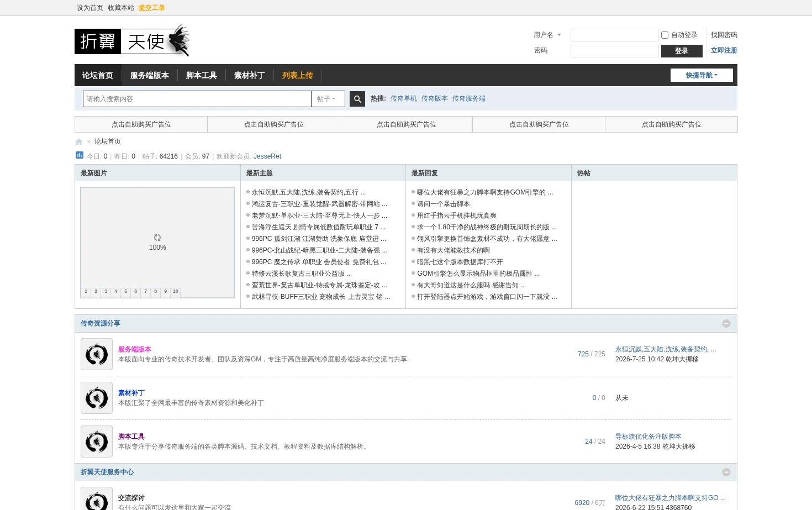Open 脚本工具 nav tab
812x510 pixels.
(x=202, y=75)
